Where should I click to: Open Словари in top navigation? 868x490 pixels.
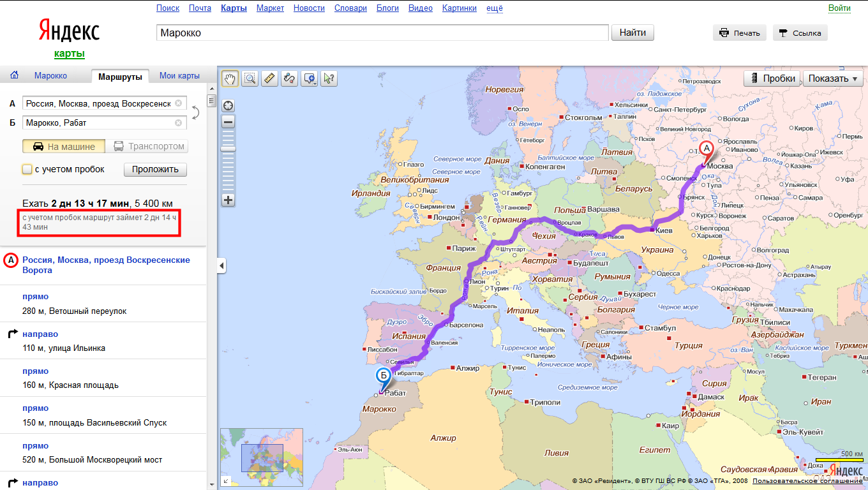pos(351,8)
